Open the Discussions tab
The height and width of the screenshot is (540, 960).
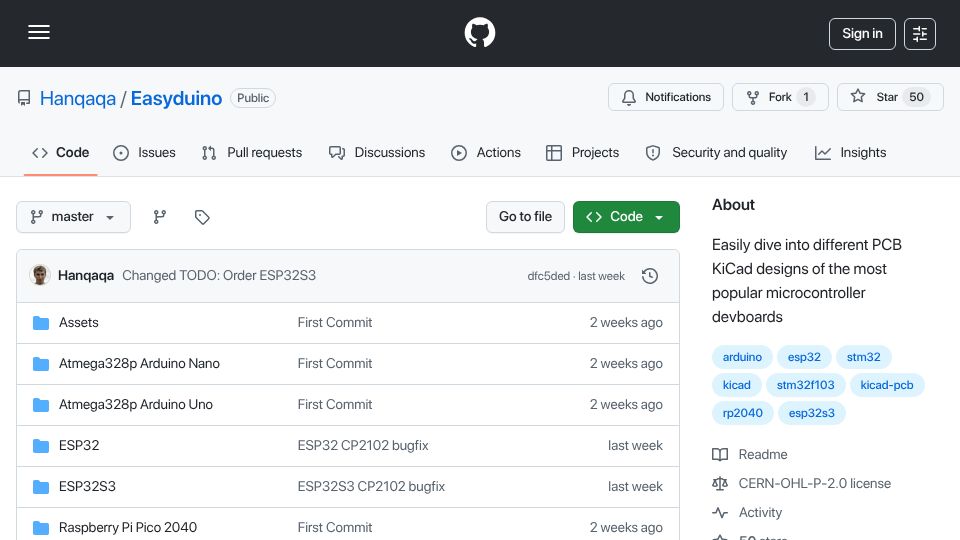point(377,152)
